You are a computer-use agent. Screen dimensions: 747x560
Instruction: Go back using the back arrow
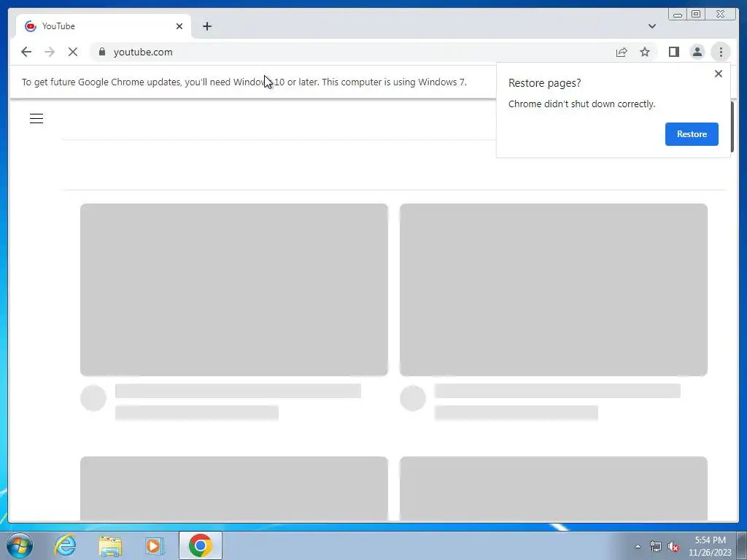click(x=26, y=52)
